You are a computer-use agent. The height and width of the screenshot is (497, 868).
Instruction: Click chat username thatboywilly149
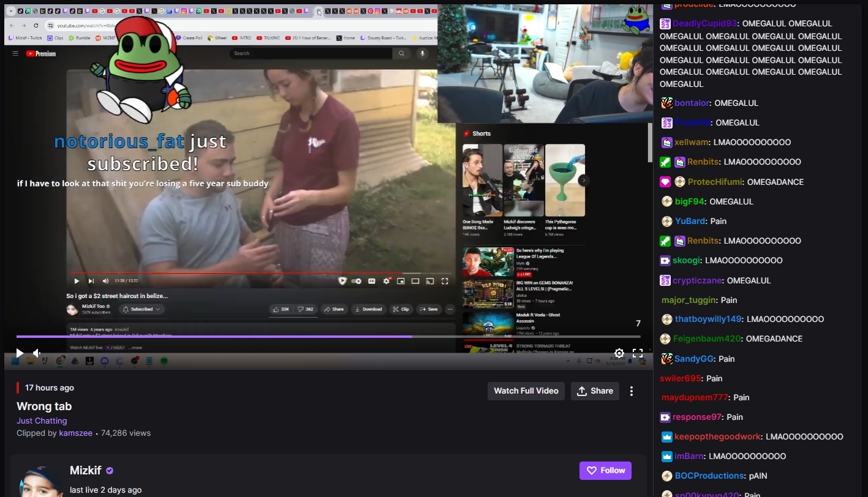(x=708, y=319)
